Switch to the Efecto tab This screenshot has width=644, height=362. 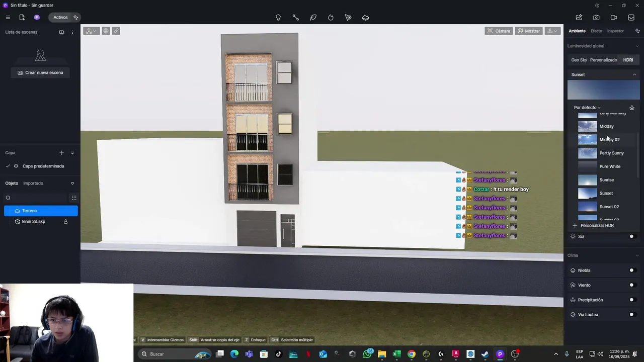(596, 31)
